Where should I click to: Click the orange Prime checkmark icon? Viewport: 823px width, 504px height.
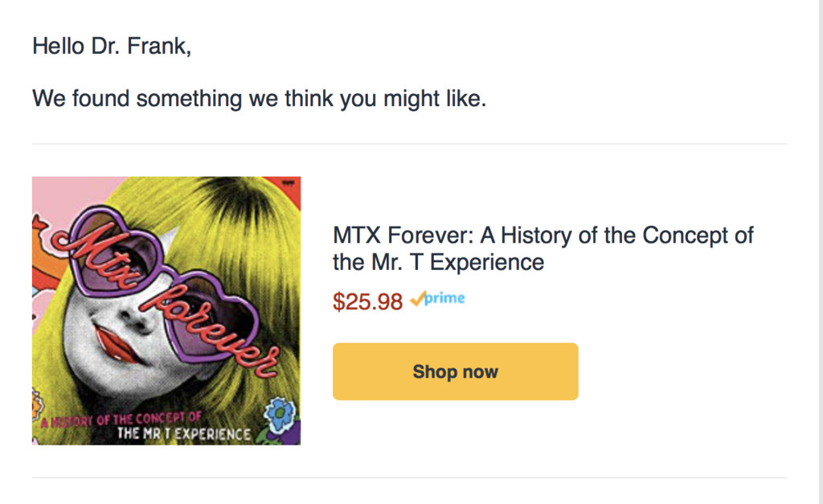[417, 299]
